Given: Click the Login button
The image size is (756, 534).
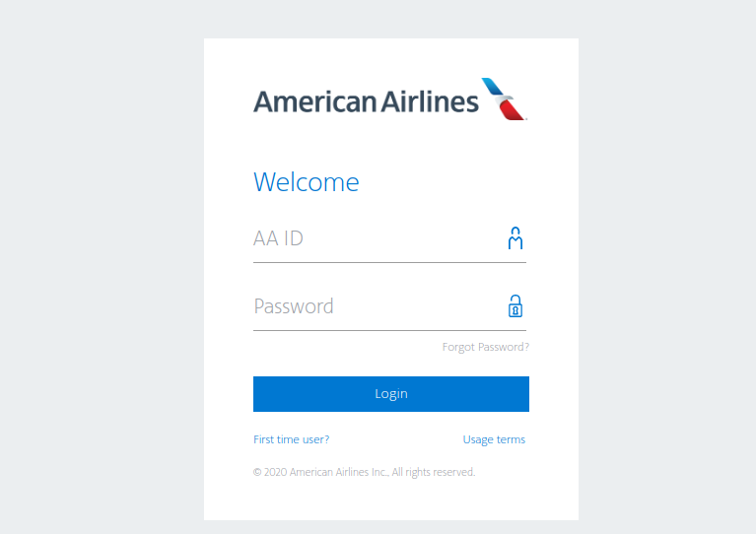Looking at the screenshot, I should [x=391, y=394].
